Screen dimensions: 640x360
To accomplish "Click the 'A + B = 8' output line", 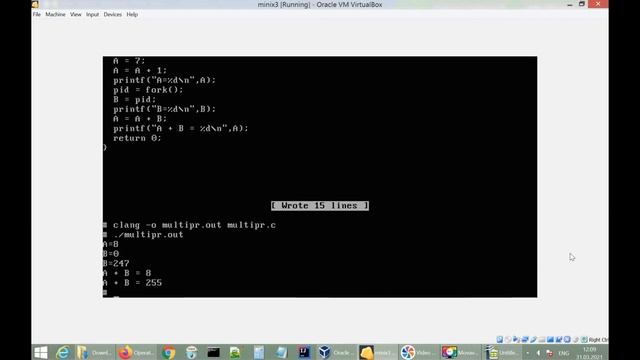I will [127, 273].
